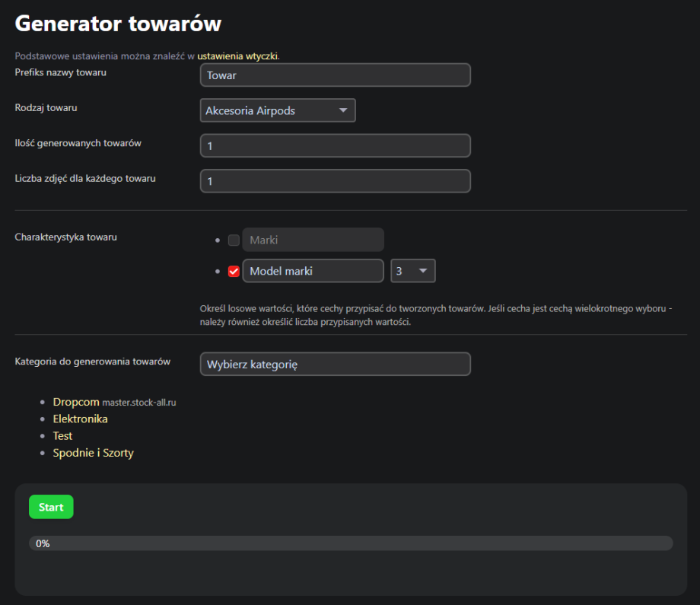Click the 'Liczba zdjęć dla każdego towaru' field
This screenshot has width=700, height=605.
(335, 181)
